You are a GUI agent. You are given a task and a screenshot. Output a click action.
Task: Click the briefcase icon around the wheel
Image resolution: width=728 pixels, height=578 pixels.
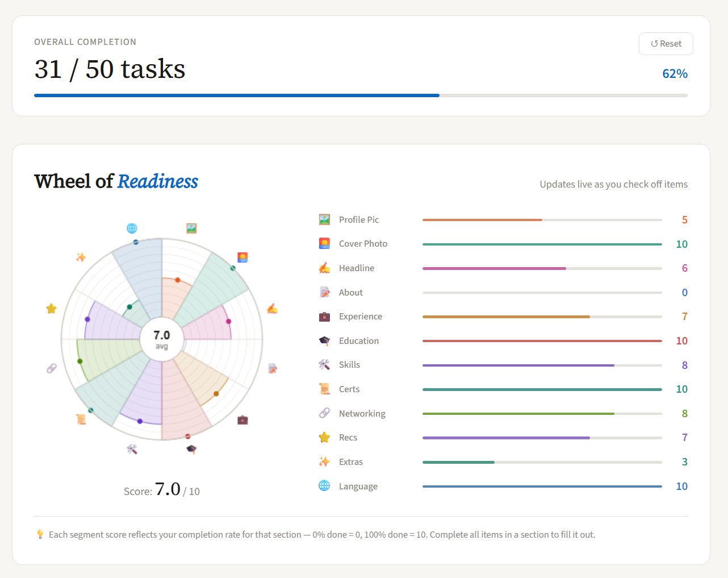click(x=242, y=420)
